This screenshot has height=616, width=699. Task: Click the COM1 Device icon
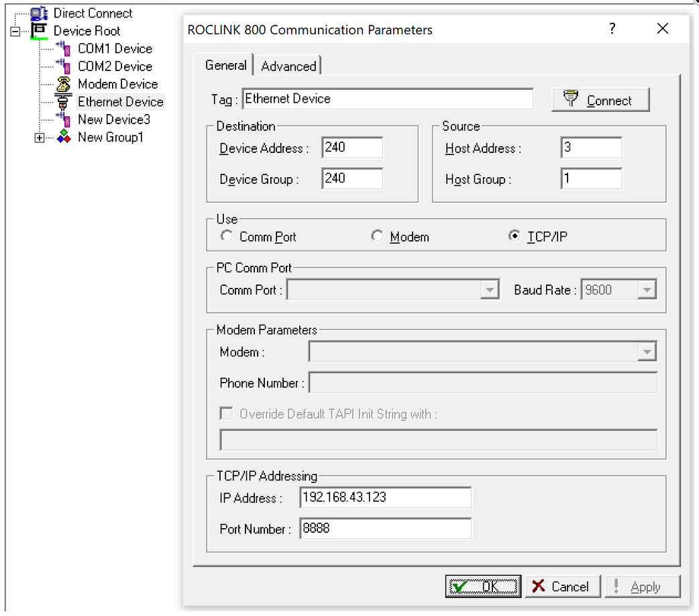pyautogui.click(x=63, y=48)
